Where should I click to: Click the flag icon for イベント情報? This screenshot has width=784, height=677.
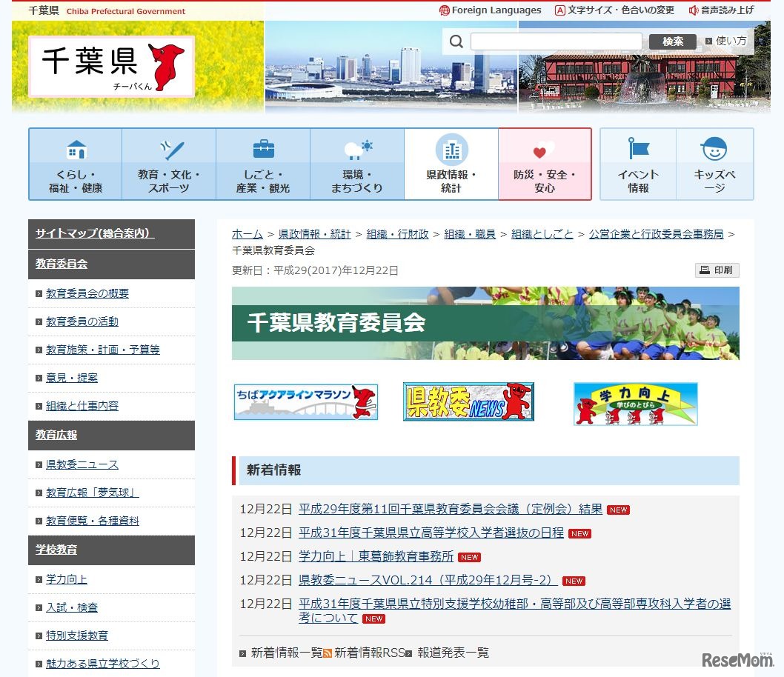tap(638, 149)
